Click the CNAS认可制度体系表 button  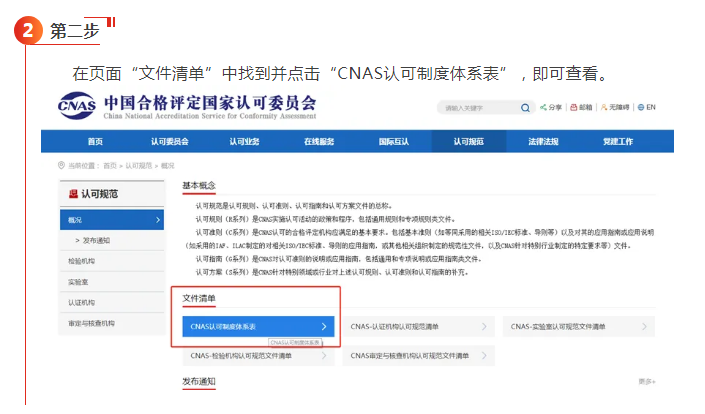pos(258,326)
